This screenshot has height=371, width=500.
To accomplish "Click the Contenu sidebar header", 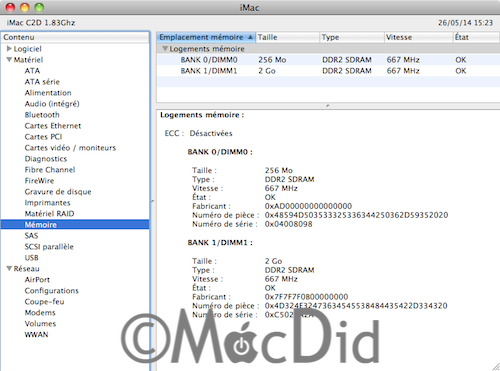I will [75, 37].
